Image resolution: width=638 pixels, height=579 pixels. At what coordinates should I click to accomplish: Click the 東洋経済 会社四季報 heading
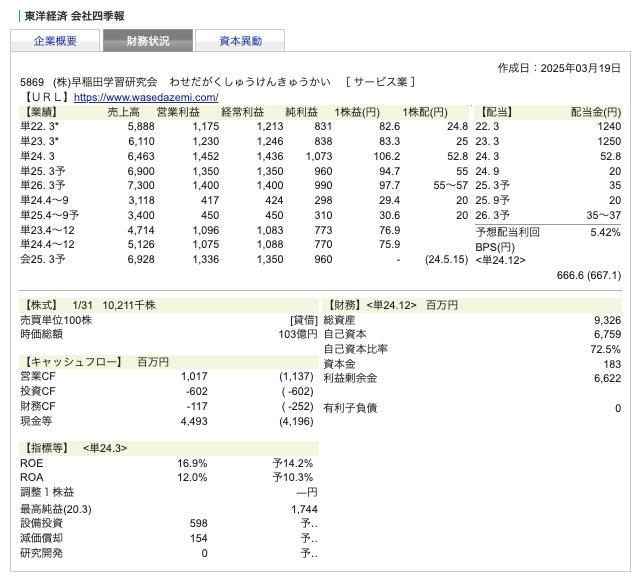click(x=74, y=16)
